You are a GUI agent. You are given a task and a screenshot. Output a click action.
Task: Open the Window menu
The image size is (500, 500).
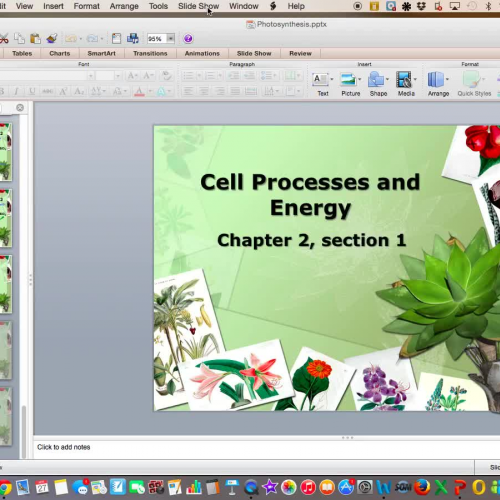point(244,6)
